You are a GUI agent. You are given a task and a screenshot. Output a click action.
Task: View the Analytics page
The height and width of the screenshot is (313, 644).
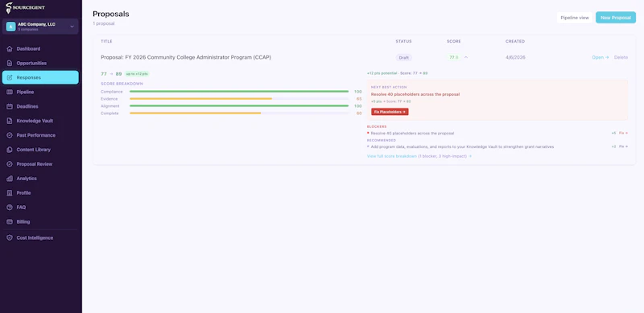click(40, 179)
